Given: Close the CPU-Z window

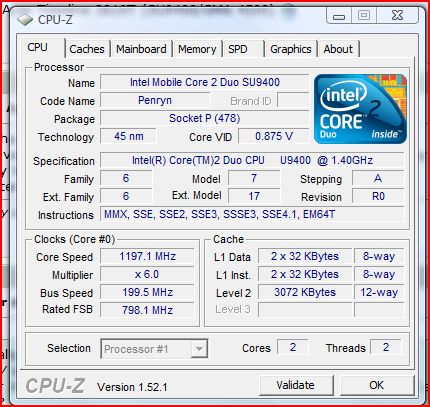Looking at the screenshot, I should tap(397, 16).
